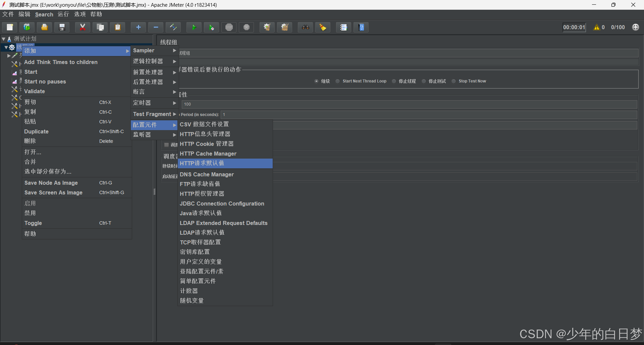This screenshot has height=345, width=644.
Task: Open the Search menu
Action: 44,14
